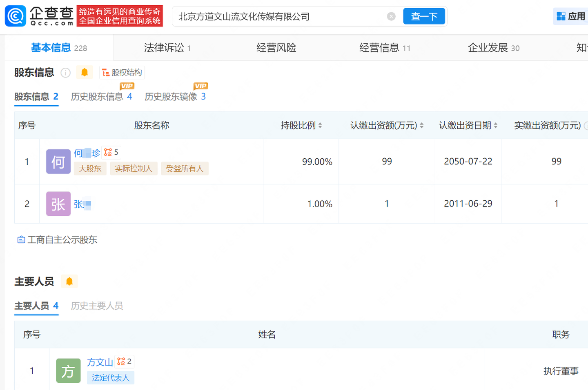Open the 企业发展 tab
The width and height of the screenshot is (588, 390).
[x=494, y=48]
